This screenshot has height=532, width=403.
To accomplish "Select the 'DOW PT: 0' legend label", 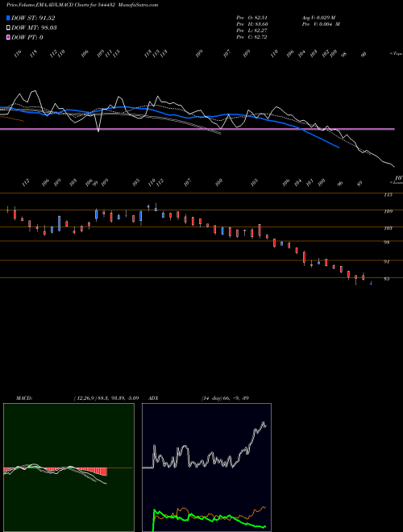I will pos(27,37).
